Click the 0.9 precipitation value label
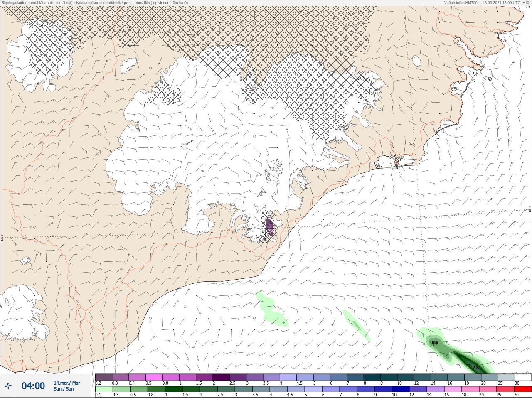The image size is (532, 398). point(435,342)
